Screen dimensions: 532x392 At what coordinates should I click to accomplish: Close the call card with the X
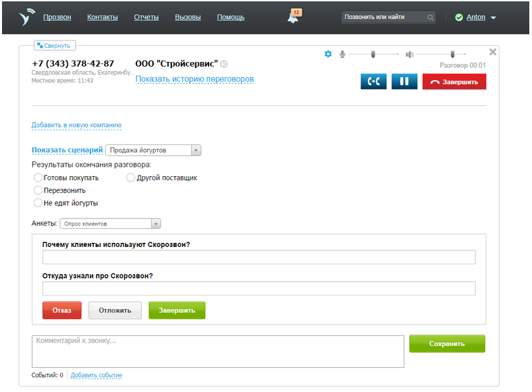click(x=493, y=52)
